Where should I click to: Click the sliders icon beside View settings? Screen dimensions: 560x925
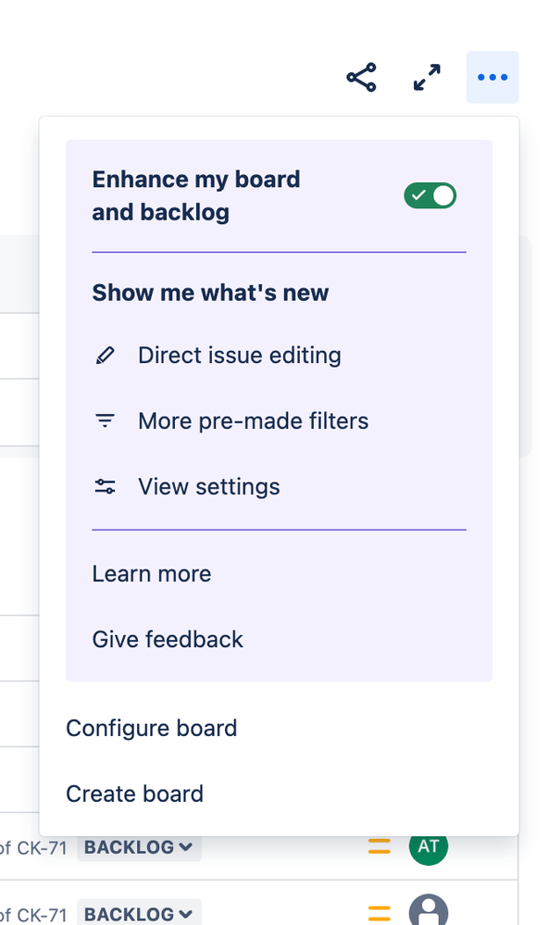(106, 487)
